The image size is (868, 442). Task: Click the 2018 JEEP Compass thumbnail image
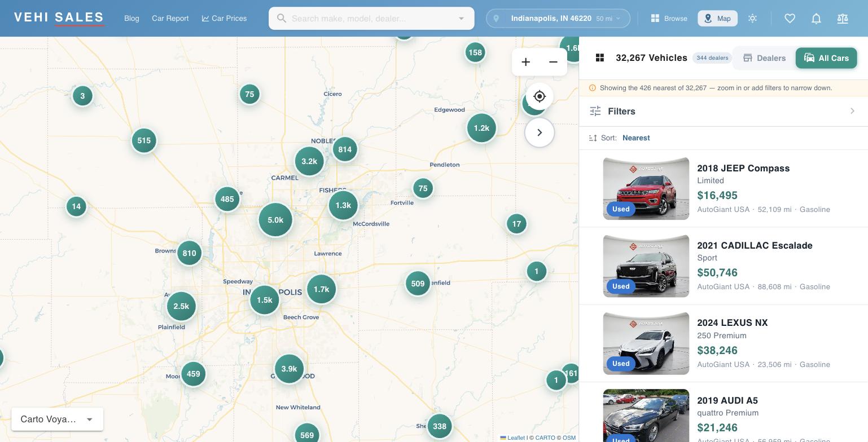(646, 188)
